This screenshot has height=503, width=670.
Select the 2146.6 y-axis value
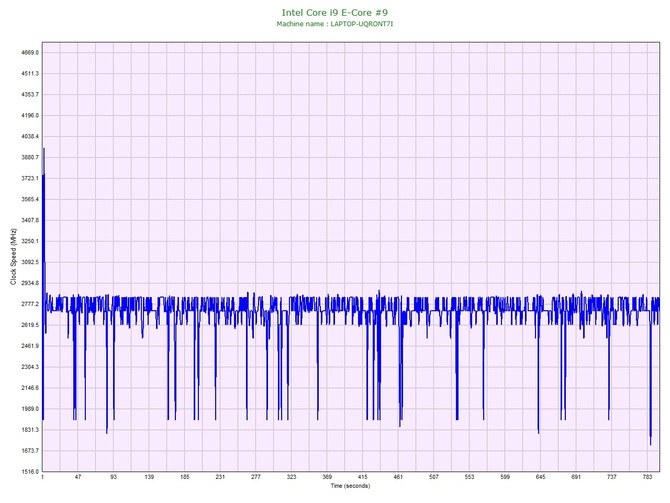click(x=30, y=388)
